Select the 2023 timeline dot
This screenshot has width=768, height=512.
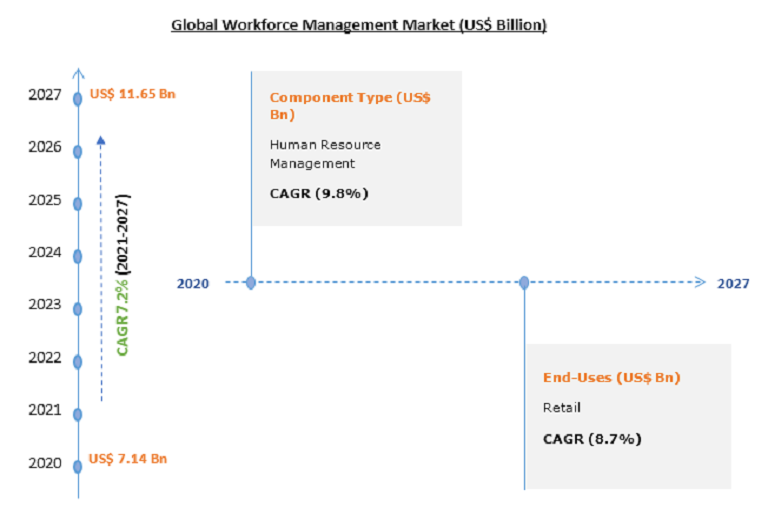pos(77,309)
